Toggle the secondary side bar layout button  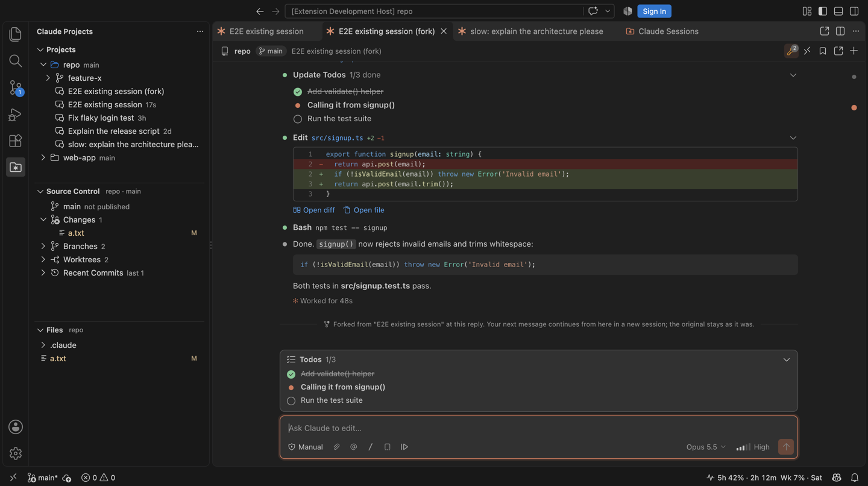854,11
